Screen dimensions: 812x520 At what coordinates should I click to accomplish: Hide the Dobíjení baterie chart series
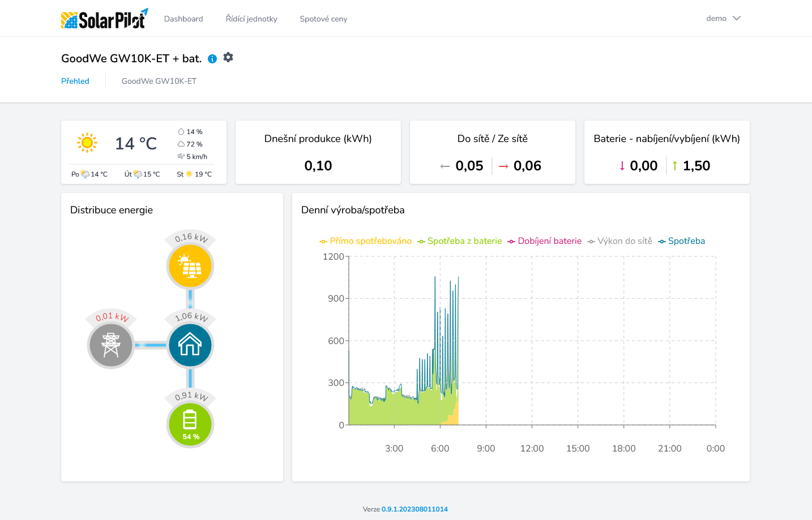544,241
